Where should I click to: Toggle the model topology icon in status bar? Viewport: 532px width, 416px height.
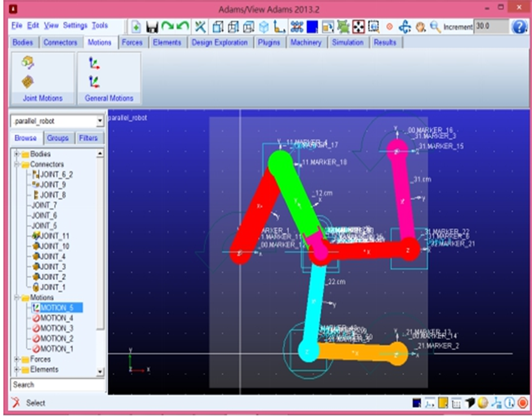click(x=496, y=403)
